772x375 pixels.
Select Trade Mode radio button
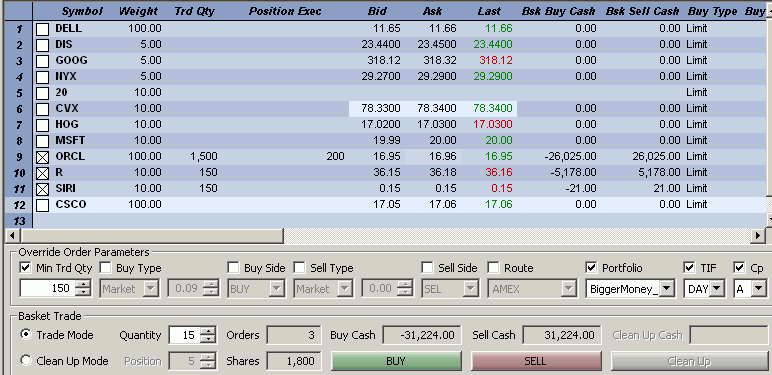26,335
